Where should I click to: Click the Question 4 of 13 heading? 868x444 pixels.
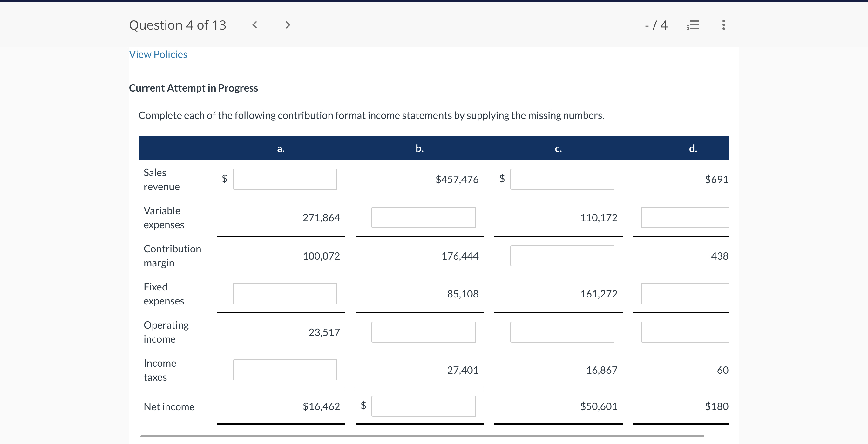pos(178,25)
